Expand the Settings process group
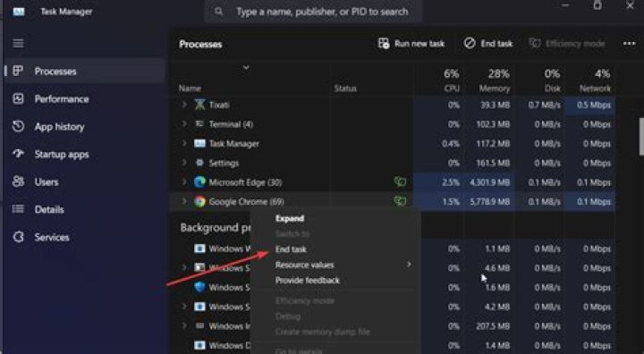The image size is (644, 354). [x=184, y=162]
